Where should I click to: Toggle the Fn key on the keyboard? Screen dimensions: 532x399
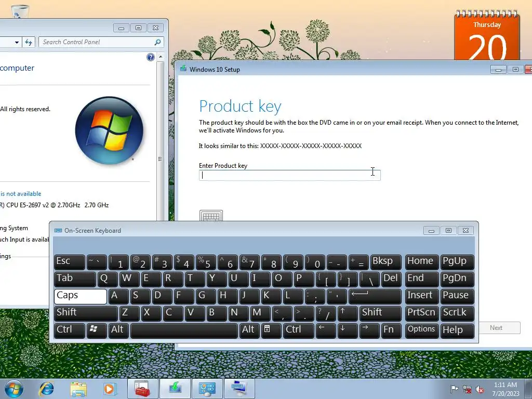pyautogui.click(x=391, y=330)
